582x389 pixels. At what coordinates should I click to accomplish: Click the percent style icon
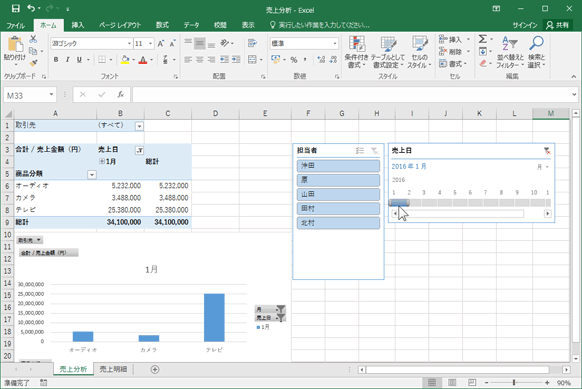294,59
